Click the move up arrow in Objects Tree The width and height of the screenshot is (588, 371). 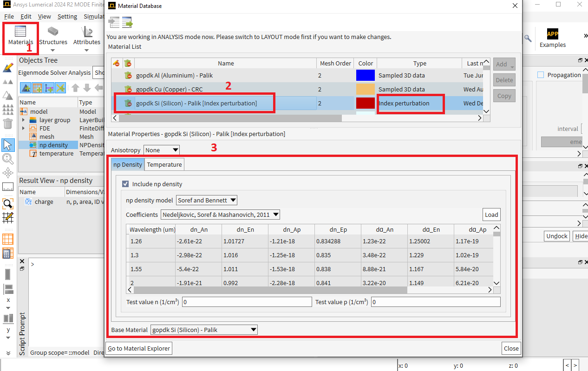click(75, 88)
